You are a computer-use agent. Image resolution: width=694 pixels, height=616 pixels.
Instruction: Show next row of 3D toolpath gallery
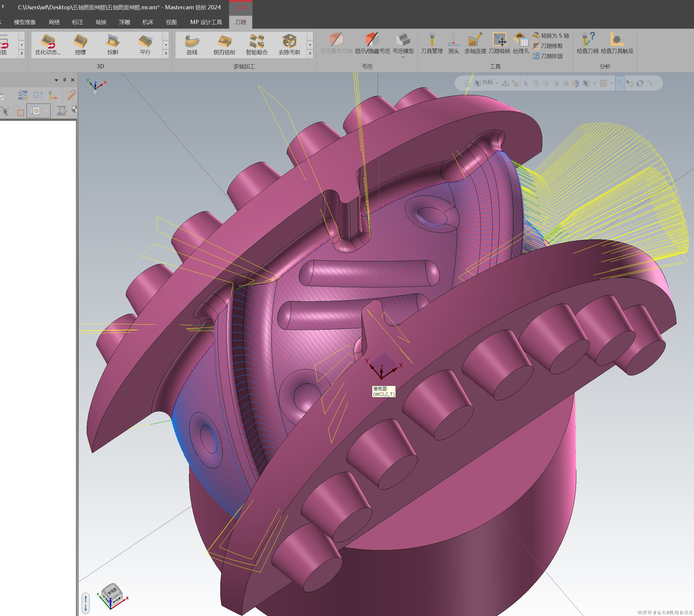click(166, 45)
